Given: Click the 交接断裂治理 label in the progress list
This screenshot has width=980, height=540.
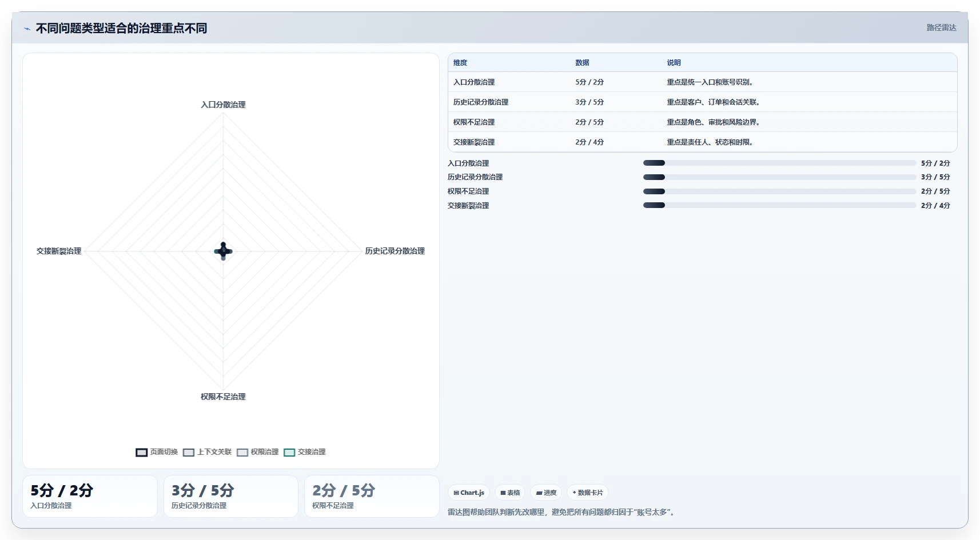Looking at the screenshot, I should coord(468,206).
